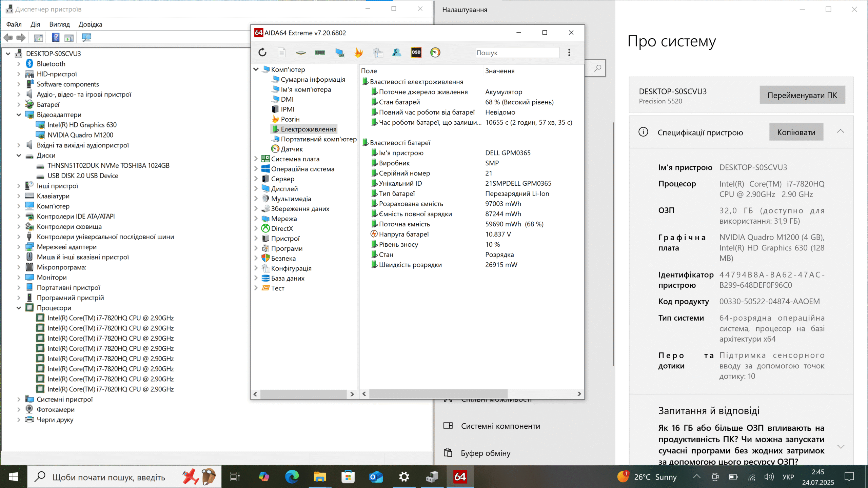The image size is (868, 488).
Task: Start the system stability test flame icon
Action: [x=358, y=53]
